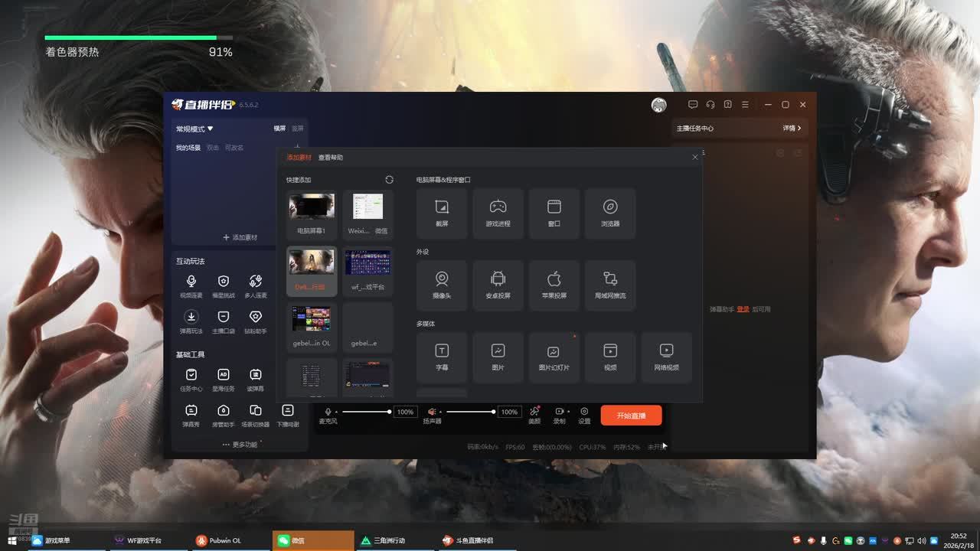Toggle the 麦克风 microphone mute
This screenshot has width=980, height=551.
[328, 412]
